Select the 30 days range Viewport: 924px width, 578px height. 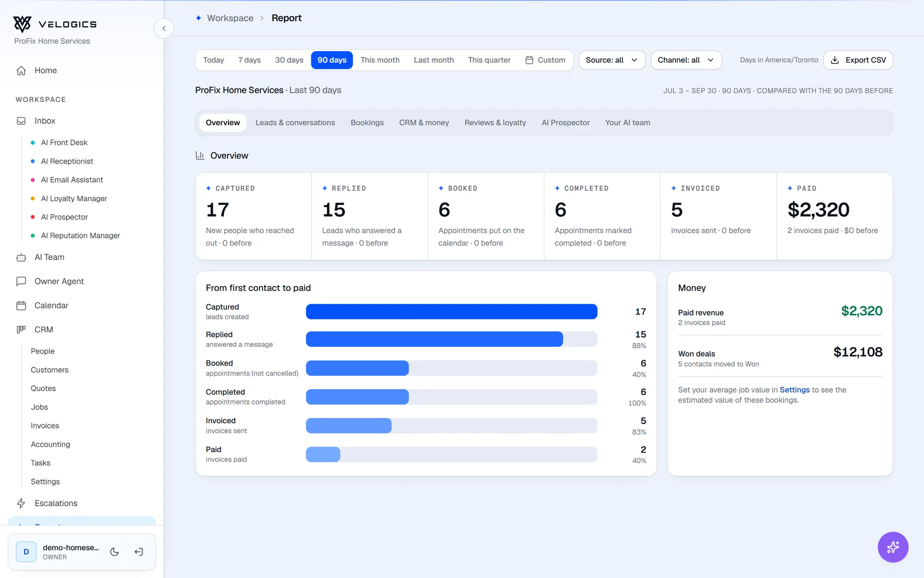289,60
